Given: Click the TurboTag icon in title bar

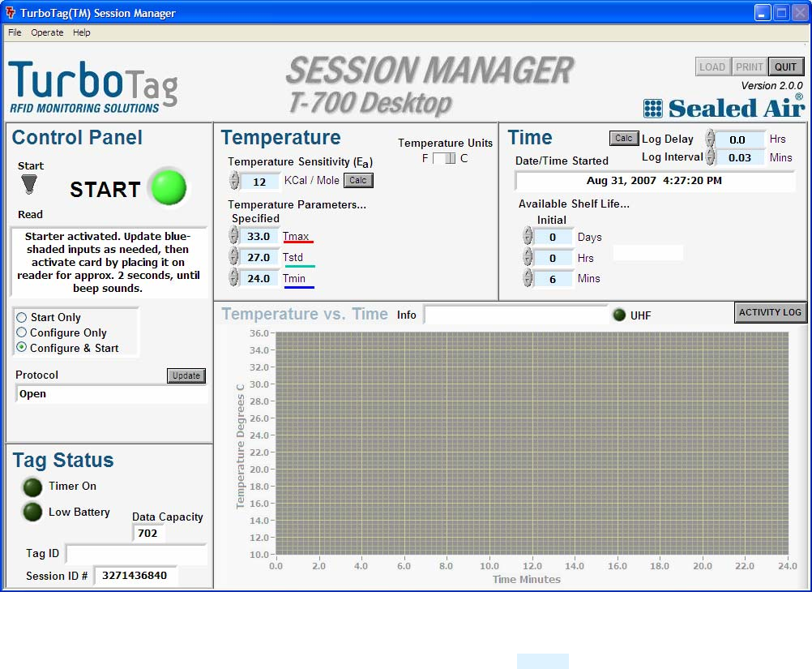Looking at the screenshot, I should pyautogui.click(x=11, y=12).
